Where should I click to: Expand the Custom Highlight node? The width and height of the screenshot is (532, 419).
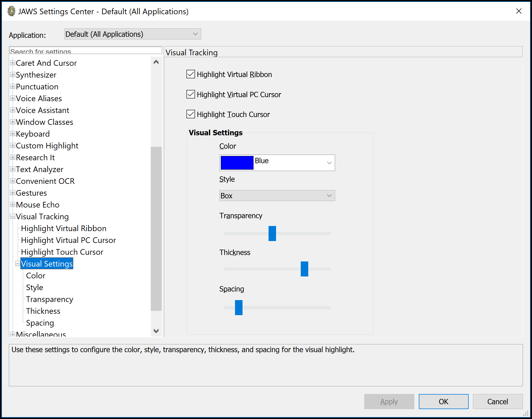[x=13, y=145]
